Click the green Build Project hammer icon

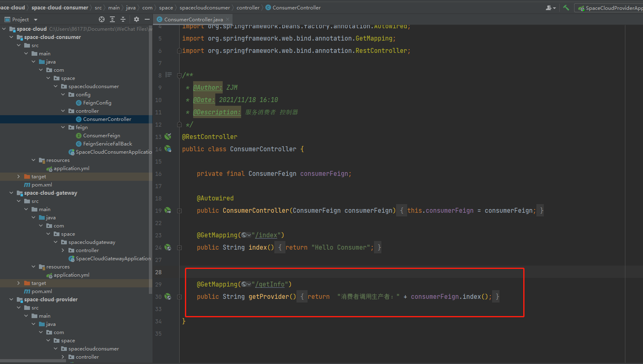(566, 8)
